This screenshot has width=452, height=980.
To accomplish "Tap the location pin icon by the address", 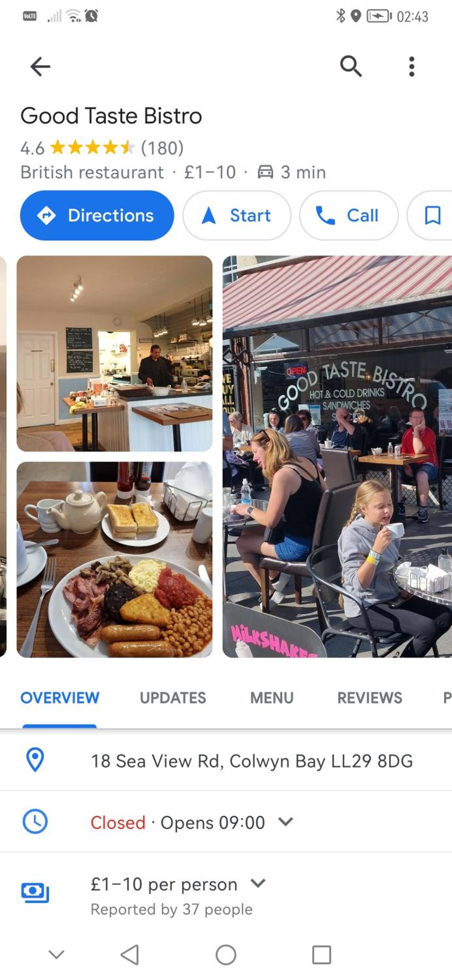I will (35, 760).
